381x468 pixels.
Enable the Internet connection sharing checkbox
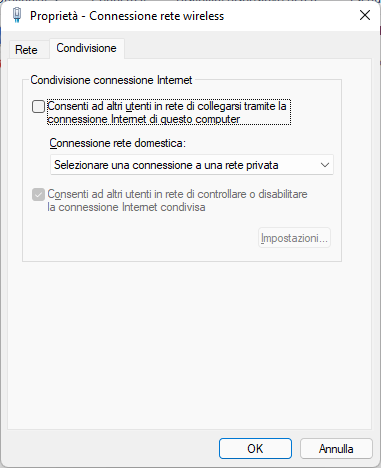tap(38, 107)
